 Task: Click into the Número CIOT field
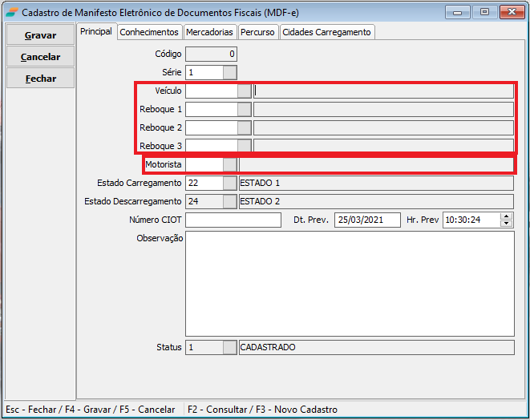(x=233, y=220)
